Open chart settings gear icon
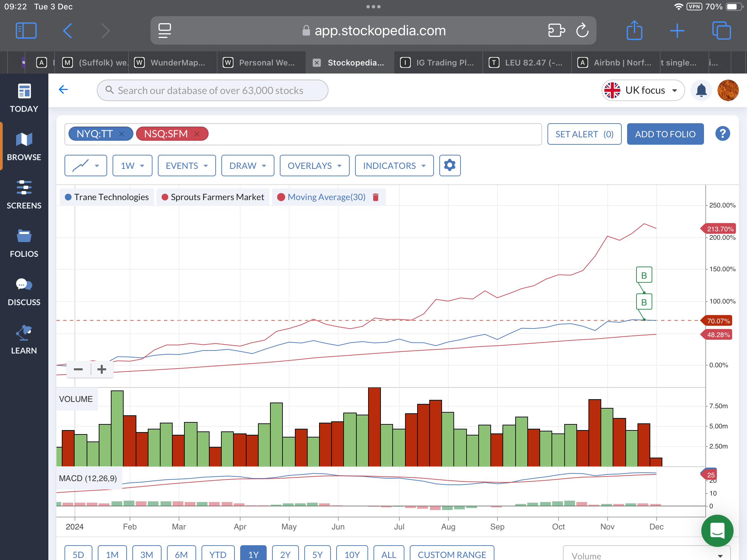 pyautogui.click(x=449, y=166)
